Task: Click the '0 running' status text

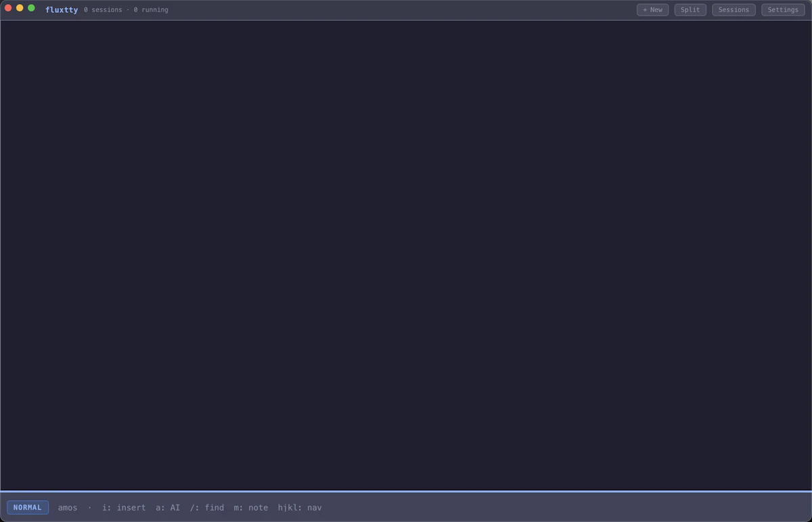Action: pyautogui.click(x=151, y=10)
